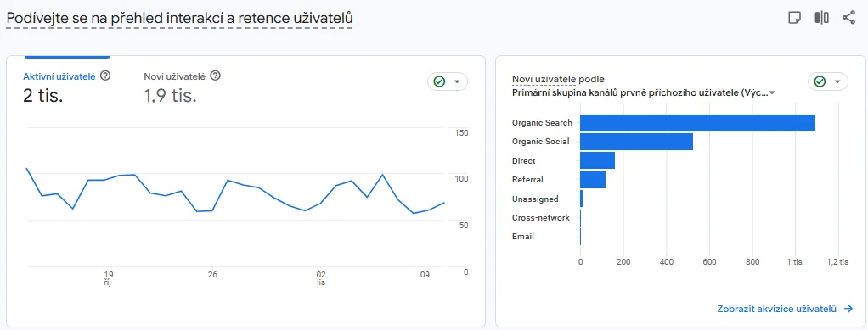Click the 19 říj date axis label
Image resolution: width=868 pixels, height=330 pixels.
(109, 277)
